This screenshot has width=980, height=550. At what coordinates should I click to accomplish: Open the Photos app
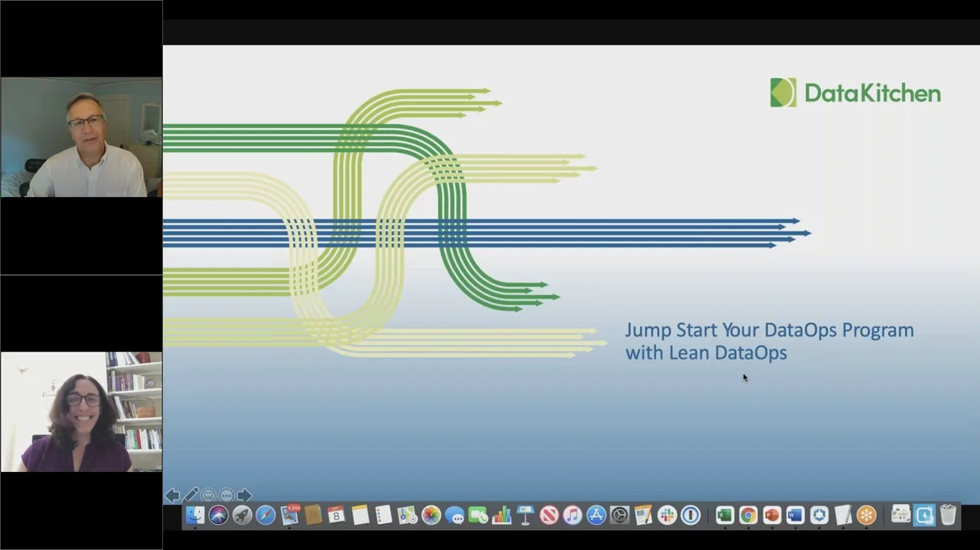[x=431, y=516]
